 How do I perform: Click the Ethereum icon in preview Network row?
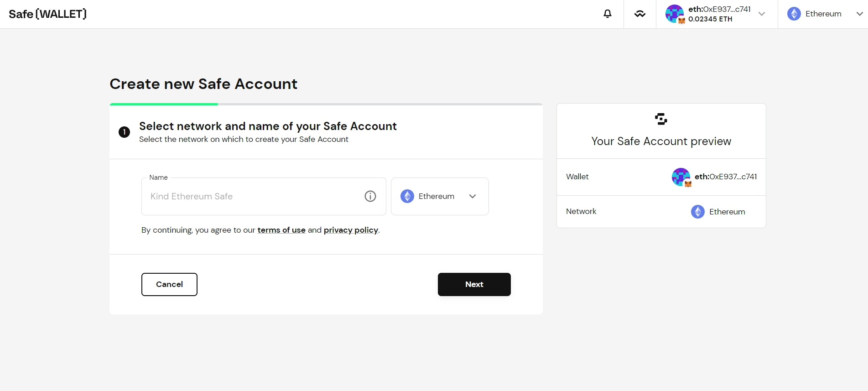pyautogui.click(x=698, y=212)
